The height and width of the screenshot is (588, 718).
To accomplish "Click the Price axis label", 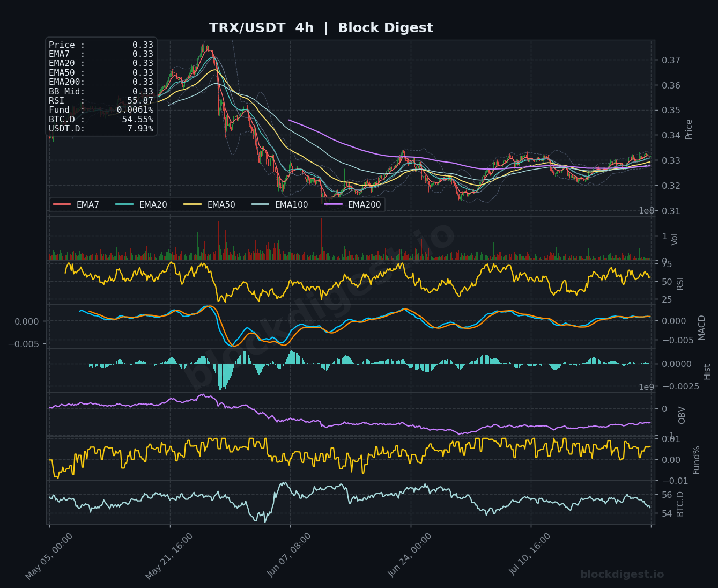I will pos(689,129).
